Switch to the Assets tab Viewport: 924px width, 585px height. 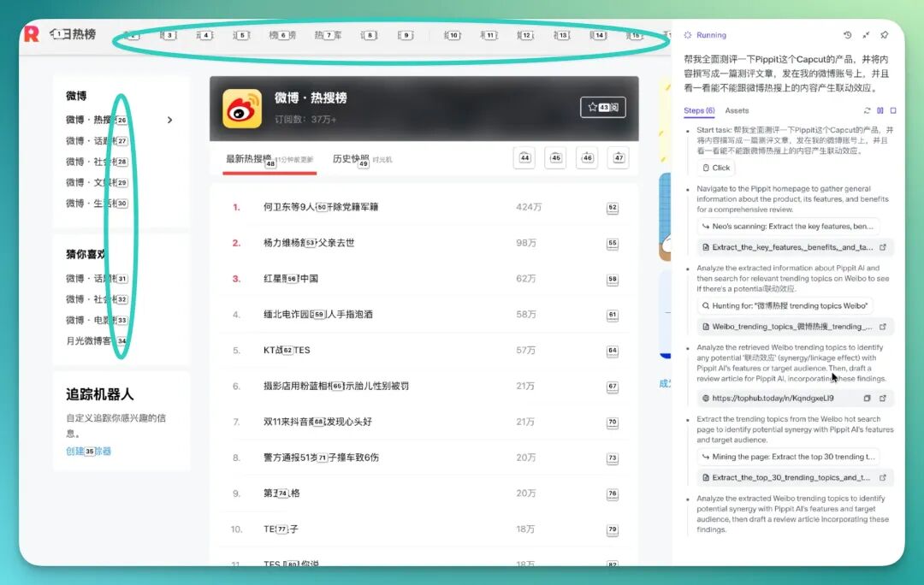(x=737, y=110)
